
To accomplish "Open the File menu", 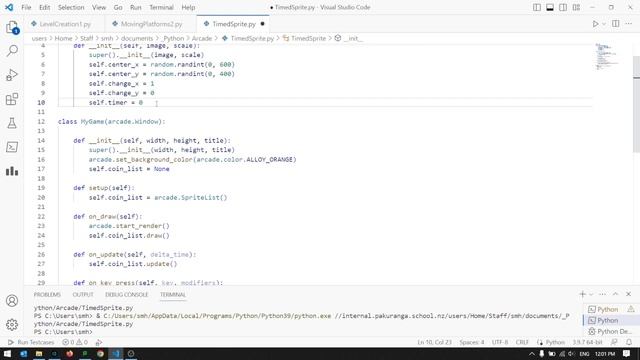I will (x=26, y=7).
